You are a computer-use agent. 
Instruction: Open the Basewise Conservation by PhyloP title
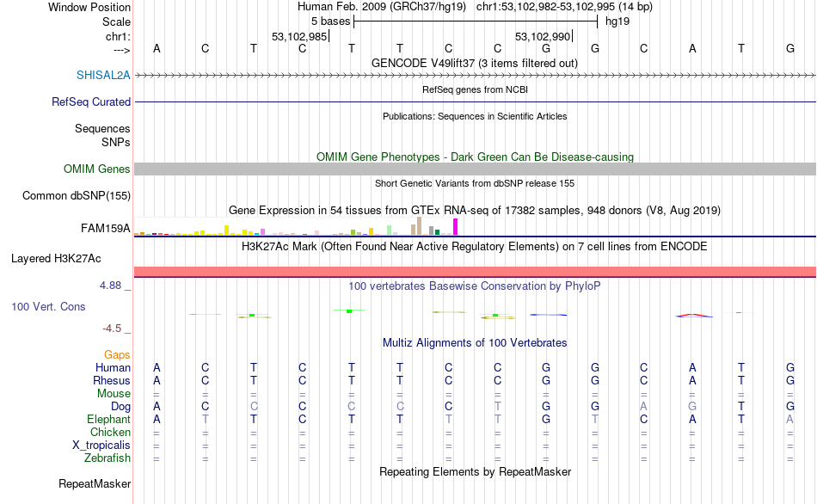point(475,286)
